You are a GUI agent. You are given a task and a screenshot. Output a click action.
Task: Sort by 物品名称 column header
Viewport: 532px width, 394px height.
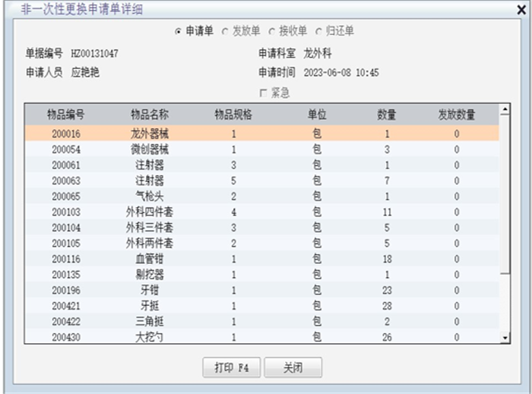pos(150,115)
